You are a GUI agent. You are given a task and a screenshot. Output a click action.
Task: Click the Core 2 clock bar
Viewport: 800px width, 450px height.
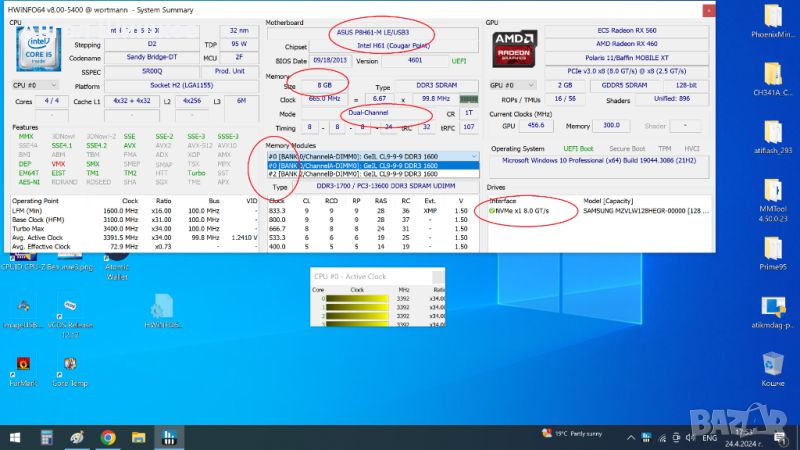point(357,316)
